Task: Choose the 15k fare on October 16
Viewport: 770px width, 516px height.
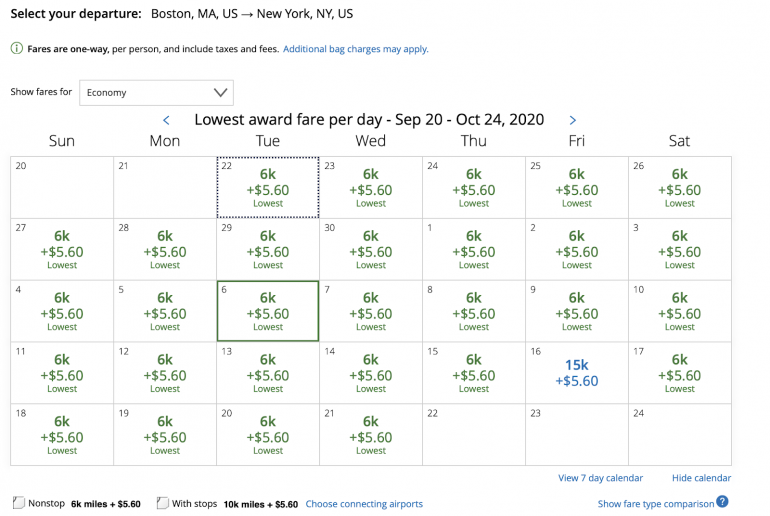Action: pos(577,373)
